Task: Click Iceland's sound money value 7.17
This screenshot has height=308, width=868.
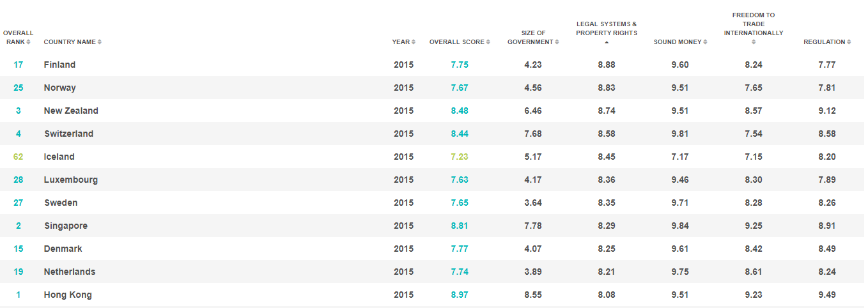Action: (x=680, y=157)
